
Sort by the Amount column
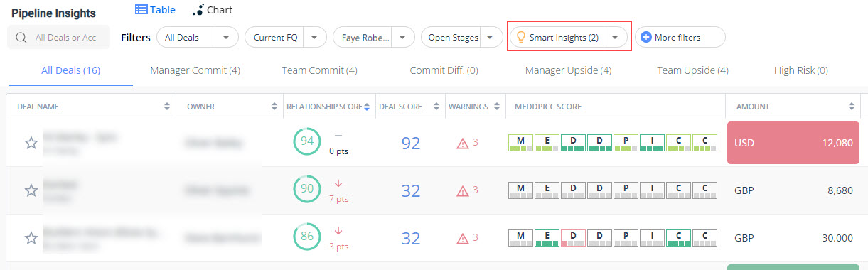pyautogui.click(x=851, y=107)
